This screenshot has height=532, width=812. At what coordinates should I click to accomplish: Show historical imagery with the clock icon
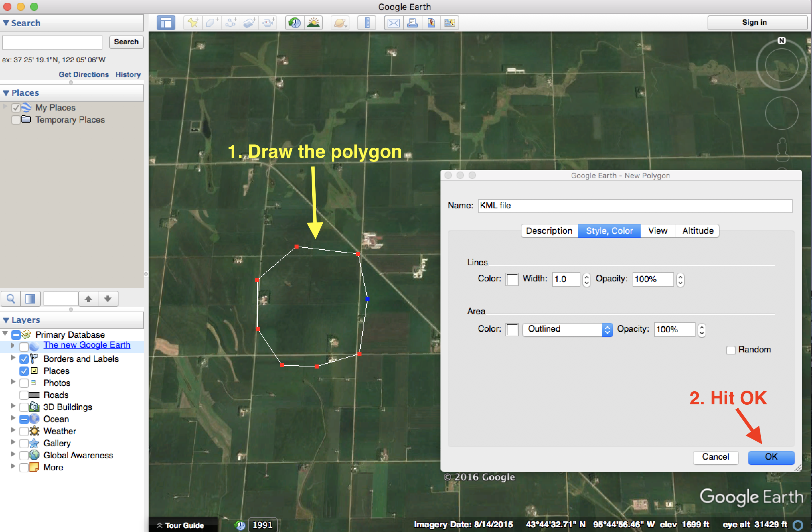coord(294,22)
